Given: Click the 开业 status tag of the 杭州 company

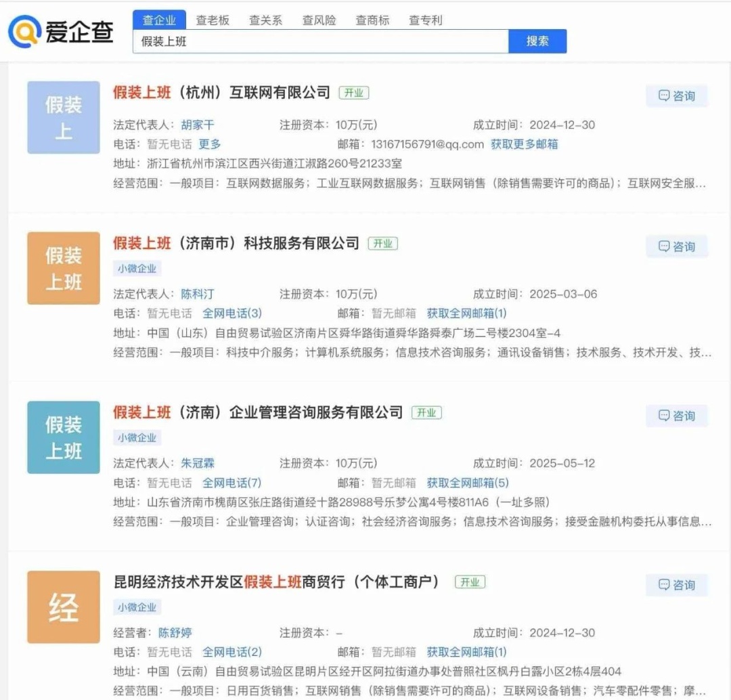Looking at the screenshot, I should tap(354, 93).
